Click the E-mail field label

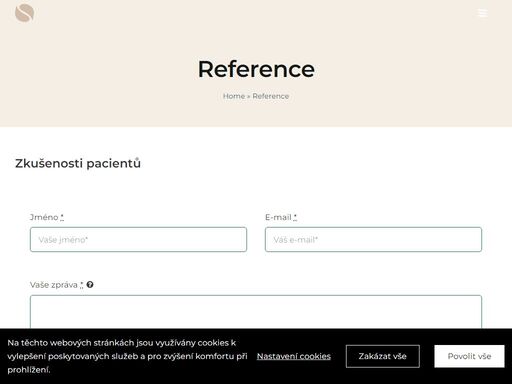[x=278, y=217]
